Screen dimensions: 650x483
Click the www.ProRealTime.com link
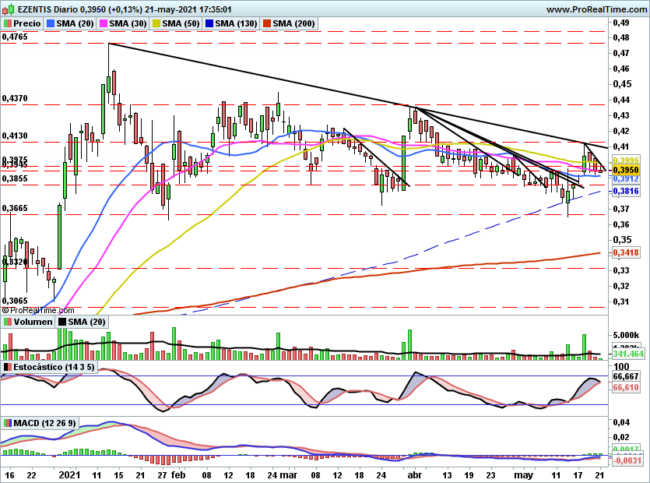tap(596, 9)
